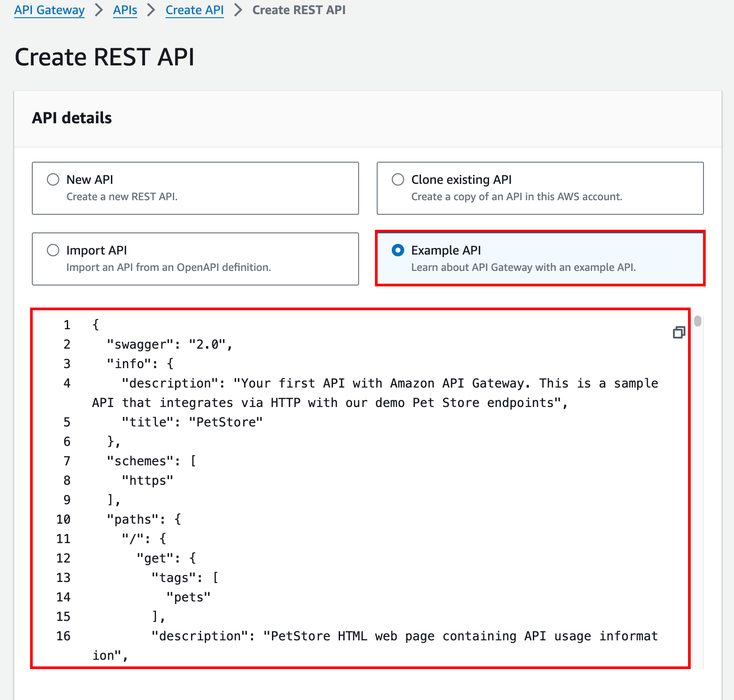This screenshot has width=734, height=700.
Task: Click the "title": "PetStore" line
Action: pyautogui.click(x=192, y=422)
